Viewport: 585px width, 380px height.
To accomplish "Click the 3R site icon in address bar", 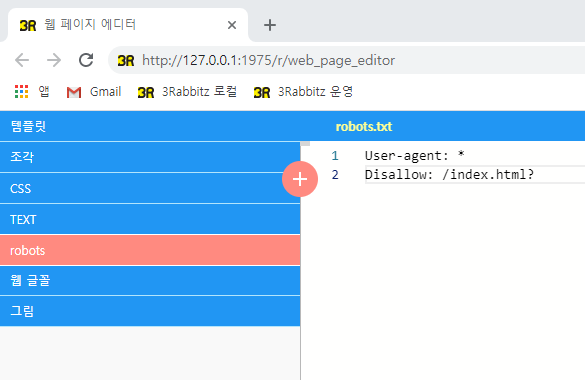I will (x=126, y=60).
